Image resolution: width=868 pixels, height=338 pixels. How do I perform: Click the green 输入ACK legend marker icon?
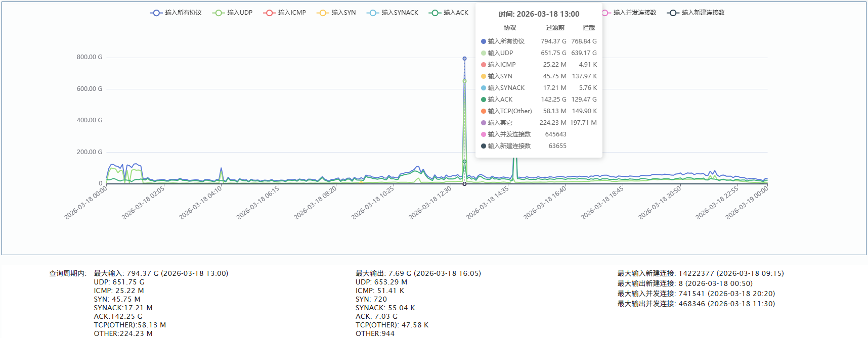(x=435, y=13)
